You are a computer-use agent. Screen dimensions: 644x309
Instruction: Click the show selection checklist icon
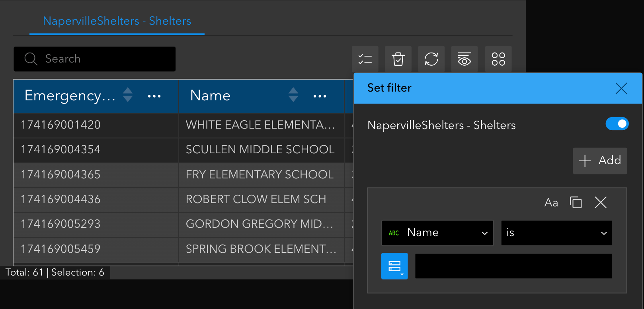[x=365, y=59]
